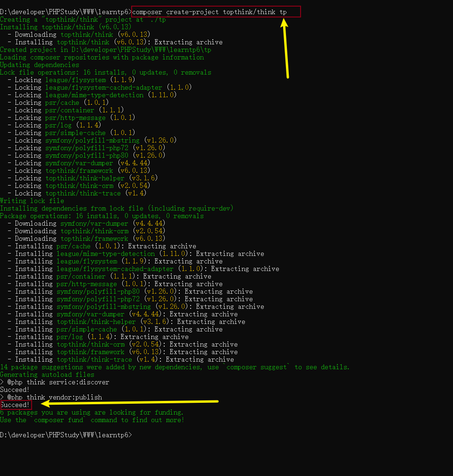This screenshot has width=453, height=476.
Task: Click 'Downloading symfony/var-dumper (v4.4.44)' line
Action: [86, 224]
